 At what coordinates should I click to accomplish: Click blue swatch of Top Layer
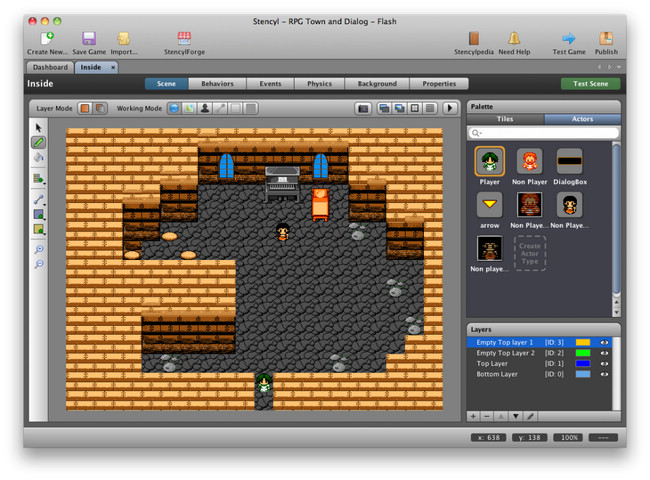click(582, 364)
